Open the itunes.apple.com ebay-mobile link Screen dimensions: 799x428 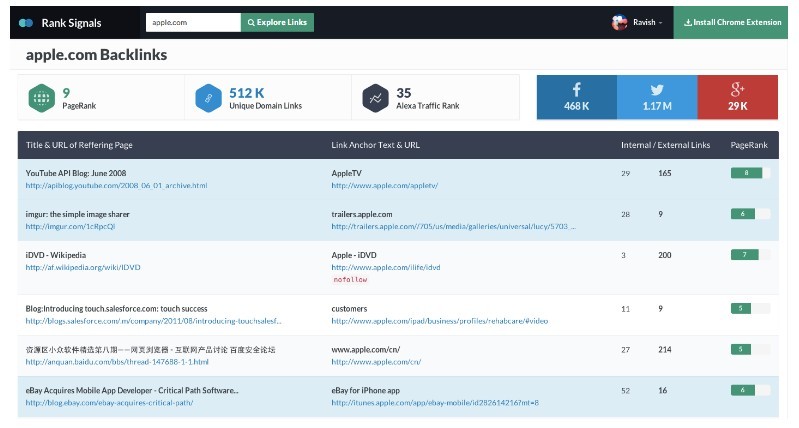click(435, 403)
